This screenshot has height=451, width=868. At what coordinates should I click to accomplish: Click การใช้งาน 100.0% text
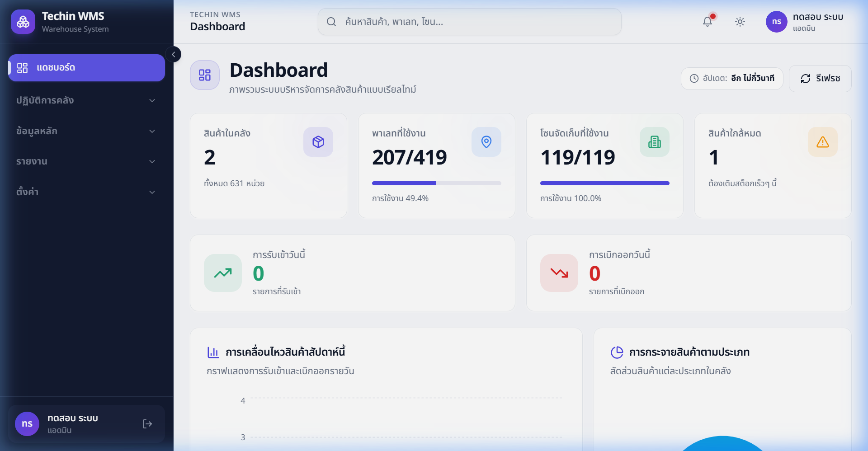(x=571, y=198)
